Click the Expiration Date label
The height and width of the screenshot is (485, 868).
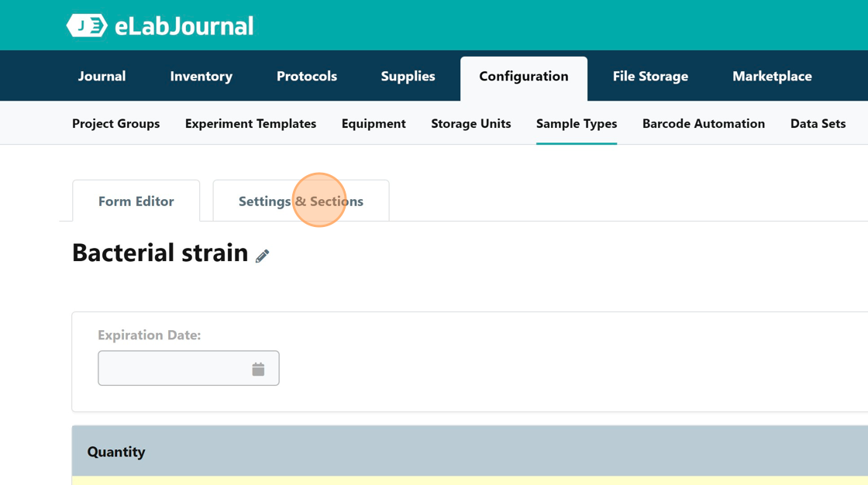(x=150, y=335)
